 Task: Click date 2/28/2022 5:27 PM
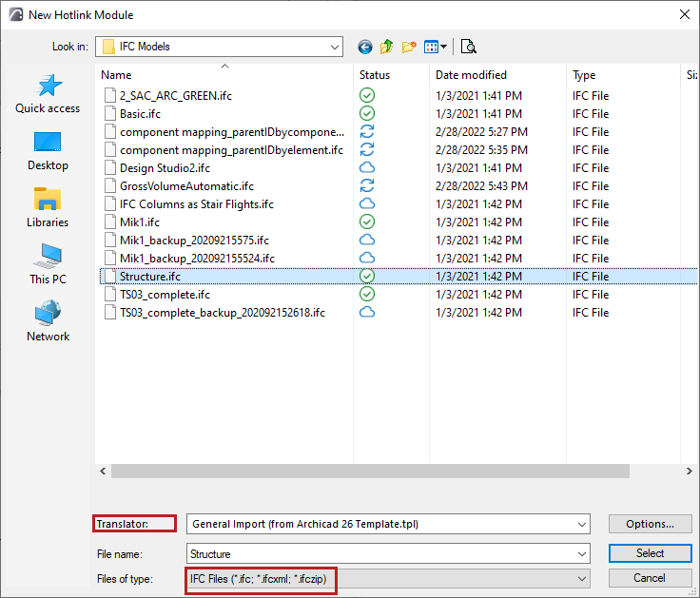481,132
